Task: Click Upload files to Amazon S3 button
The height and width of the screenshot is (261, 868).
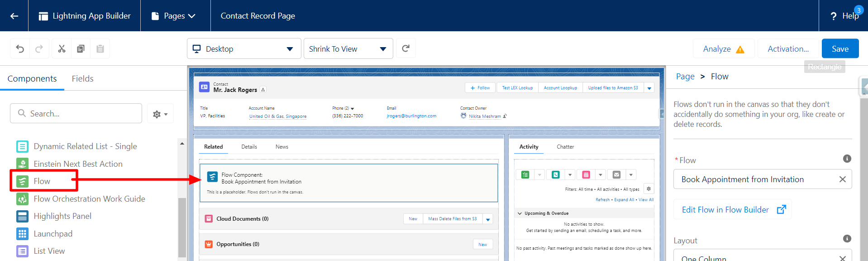Action: tap(613, 88)
